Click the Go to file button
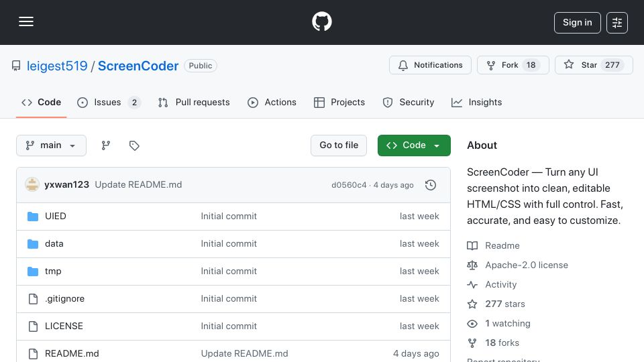The width and height of the screenshot is (644, 362). coord(339,145)
